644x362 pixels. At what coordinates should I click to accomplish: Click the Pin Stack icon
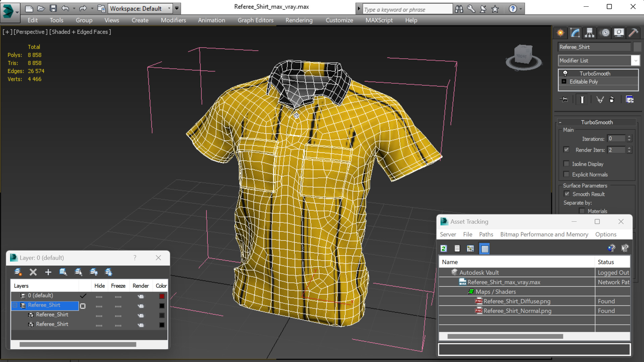click(564, 99)
